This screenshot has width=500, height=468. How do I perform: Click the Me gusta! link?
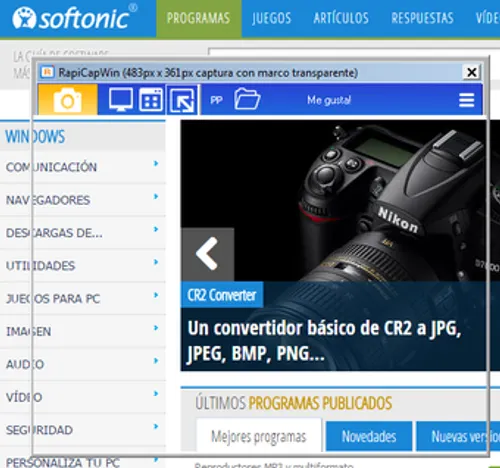[x=329, y=100]
